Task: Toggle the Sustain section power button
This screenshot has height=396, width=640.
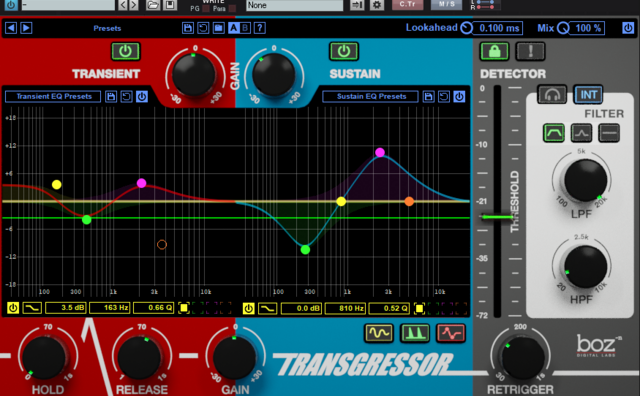Action: pos(344,51)
